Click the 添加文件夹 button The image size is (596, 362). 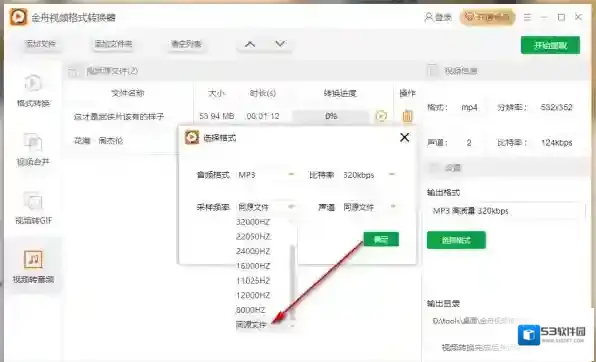113,44
